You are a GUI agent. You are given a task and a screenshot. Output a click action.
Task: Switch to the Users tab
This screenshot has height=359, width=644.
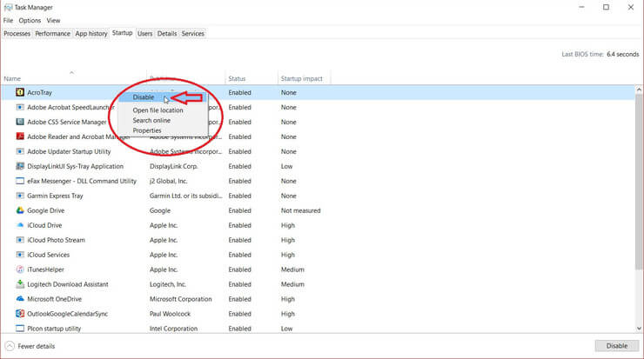tap(144, 34)
